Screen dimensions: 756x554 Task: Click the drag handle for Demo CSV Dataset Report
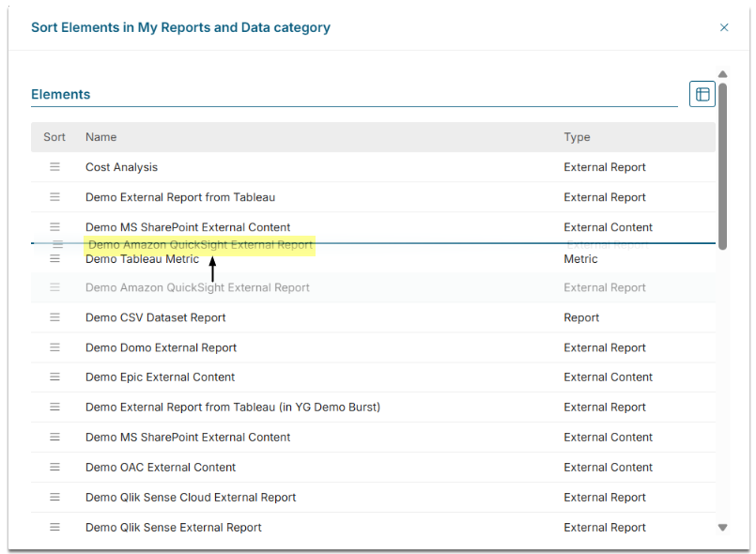tap(54, 317)
